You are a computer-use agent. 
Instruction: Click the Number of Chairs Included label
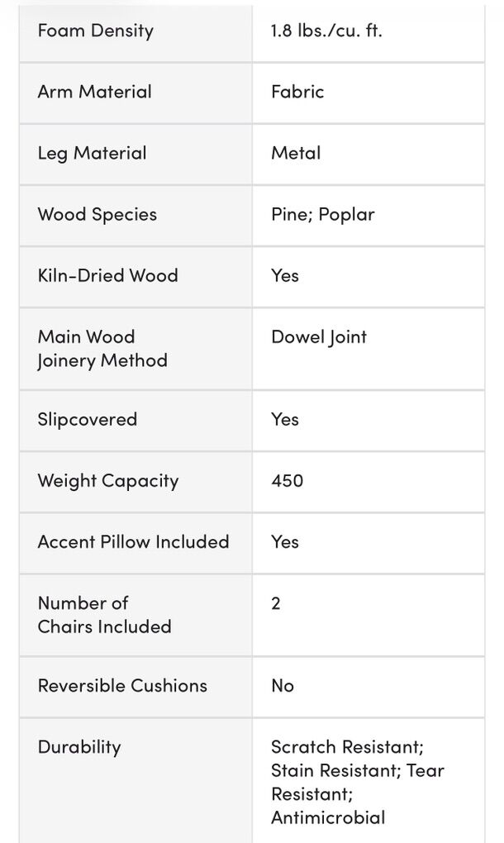pyautogui.click(x=104, y=615)
